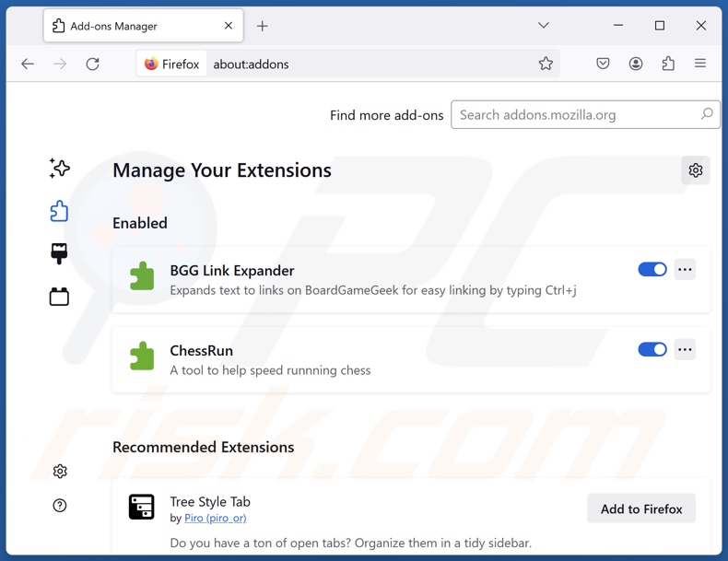Image resolution: width=728 pixels, height=561 pixels.
Task: Open the Firefox account menu
Action: [636, 64]
